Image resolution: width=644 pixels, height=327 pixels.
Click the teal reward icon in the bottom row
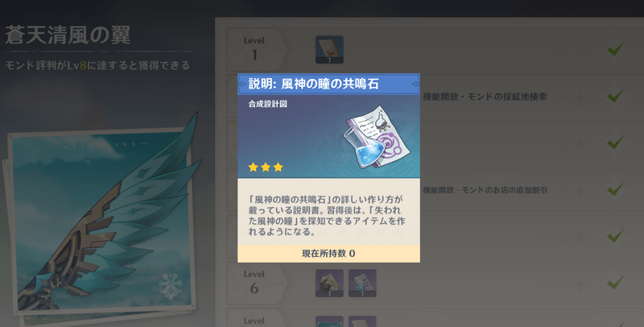[x=329, y=321]
